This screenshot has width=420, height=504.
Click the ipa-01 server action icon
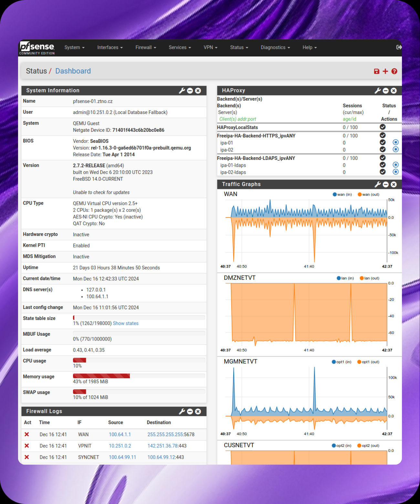tap(395, 142)
